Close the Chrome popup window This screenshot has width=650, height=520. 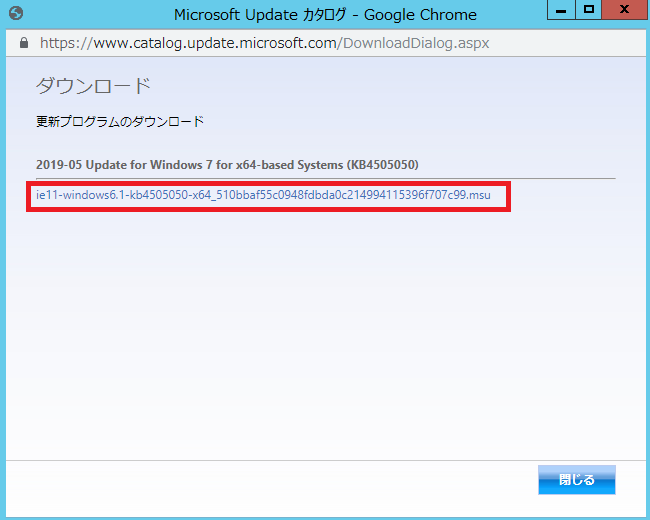pyautogui.click(x=625, y=10)
